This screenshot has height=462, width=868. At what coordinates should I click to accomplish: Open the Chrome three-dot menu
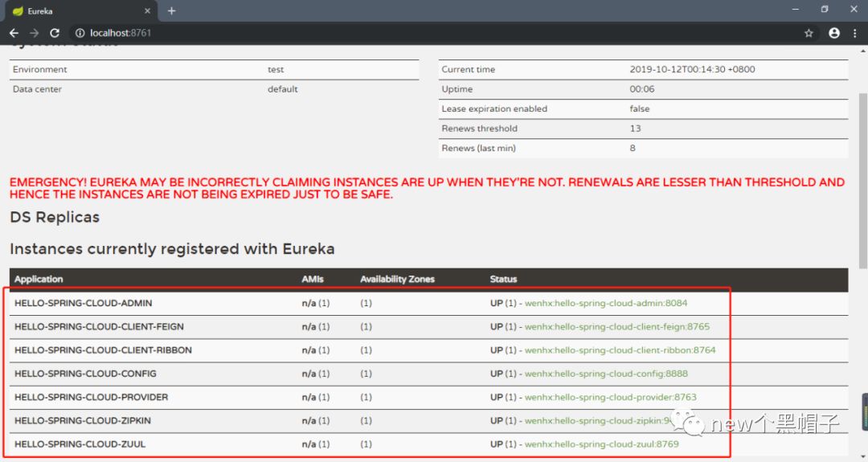click(854, 33)
